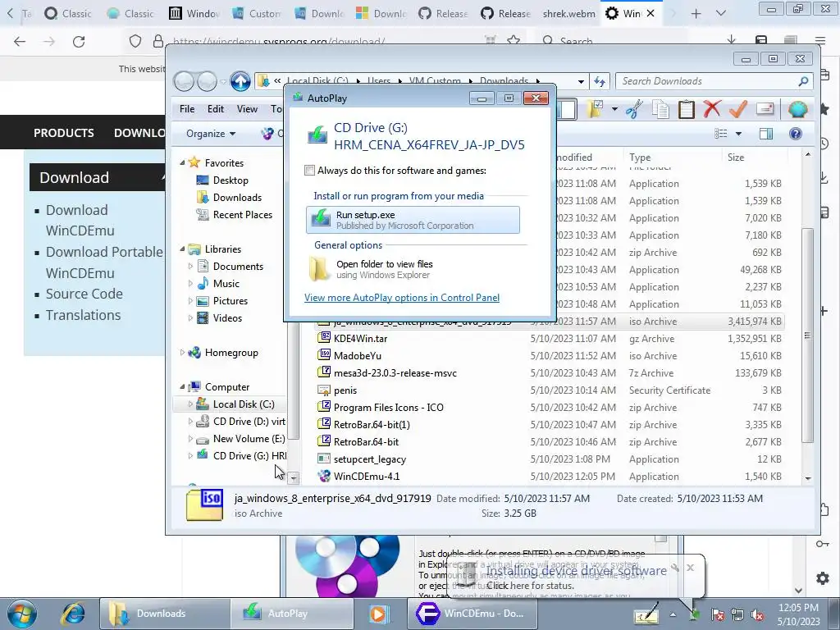Click the muted volume tray icon

pyautogui.click(x=757, y=615)
